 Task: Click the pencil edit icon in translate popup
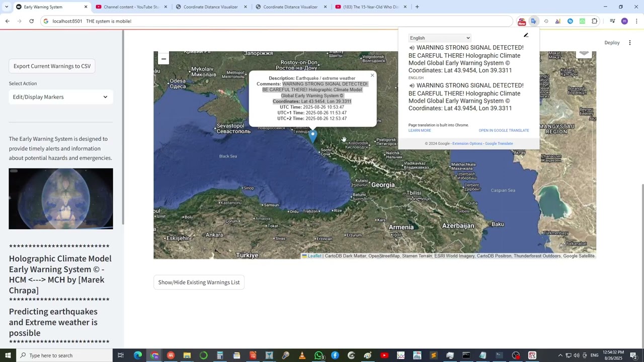tap(526, 35)
